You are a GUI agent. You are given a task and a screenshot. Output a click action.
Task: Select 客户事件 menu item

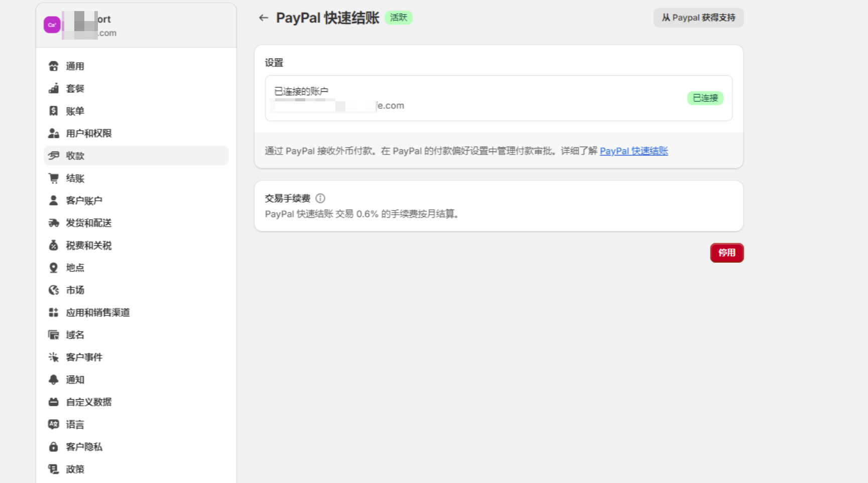click(x=136, y=357)
